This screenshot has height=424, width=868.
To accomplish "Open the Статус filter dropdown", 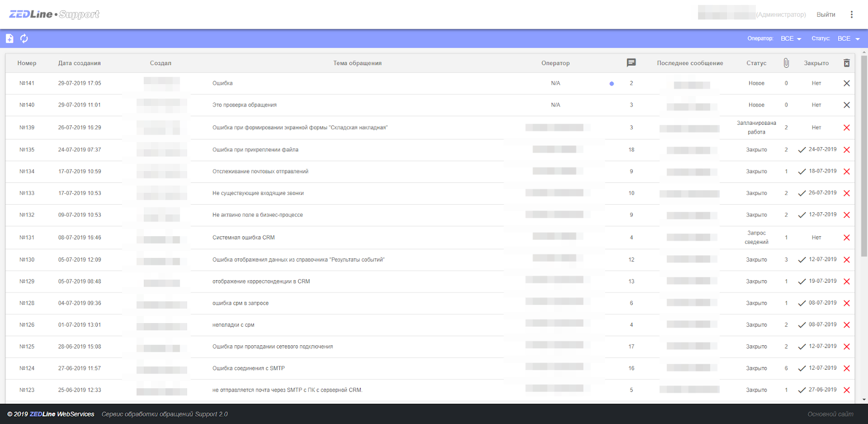I will pyautogui.click(x=848, y=39).
